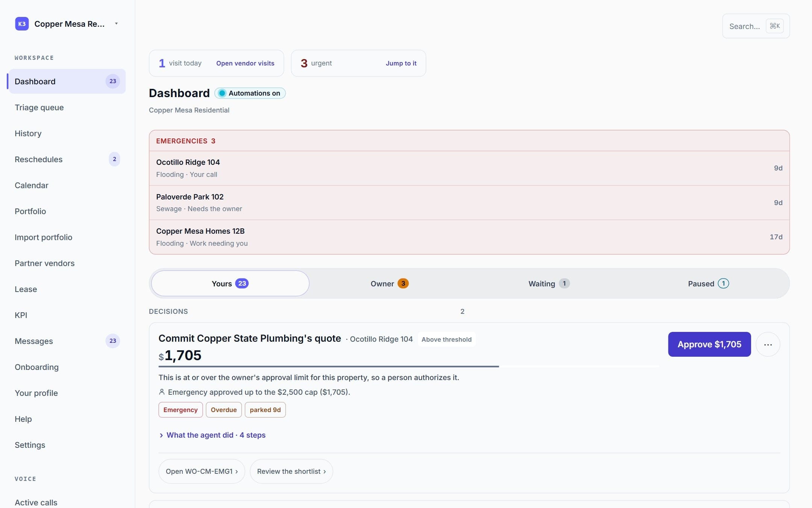The width and height of the screenshot is (812, 508).
Task: Click the red Emergency tag
Action: [180, 410]
